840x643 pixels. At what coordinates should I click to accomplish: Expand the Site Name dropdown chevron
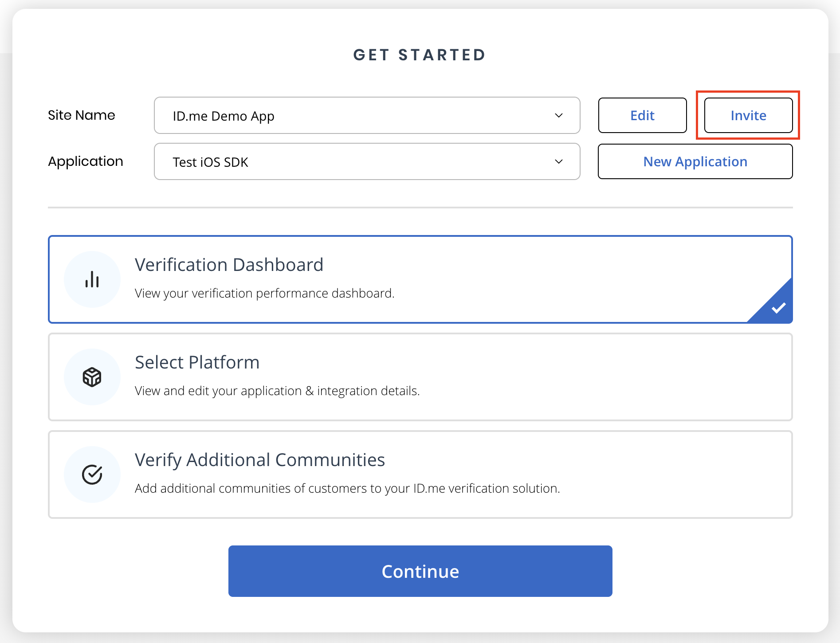(x=559, y=116)
